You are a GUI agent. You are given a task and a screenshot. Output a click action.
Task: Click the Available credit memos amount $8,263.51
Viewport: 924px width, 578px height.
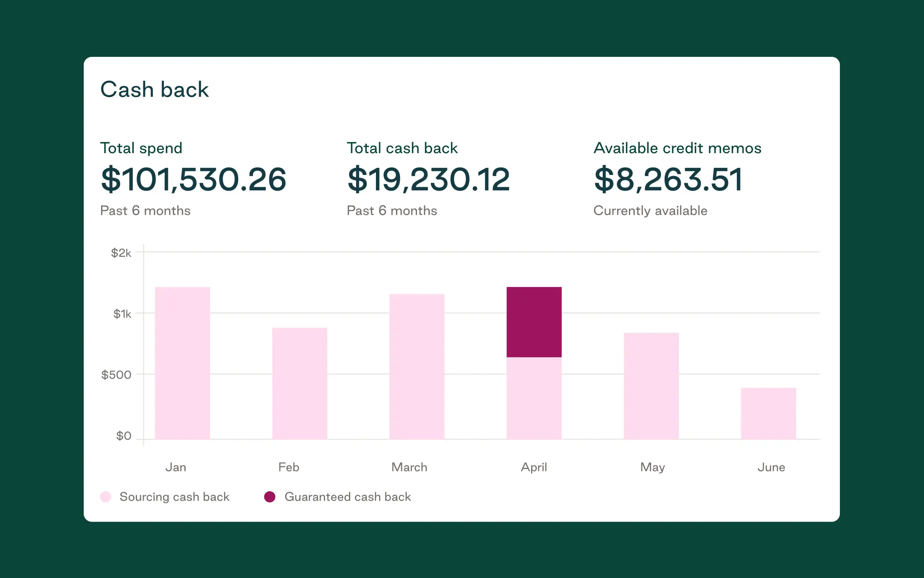668,180
